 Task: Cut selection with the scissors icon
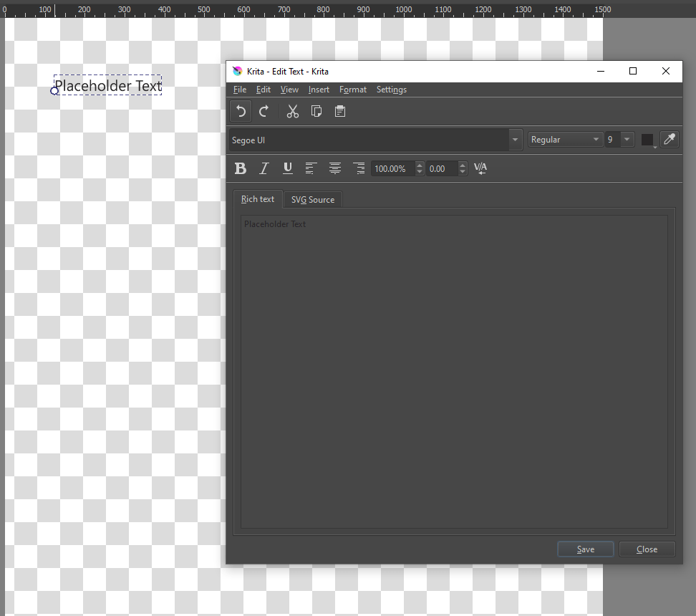tap(292, 111)
